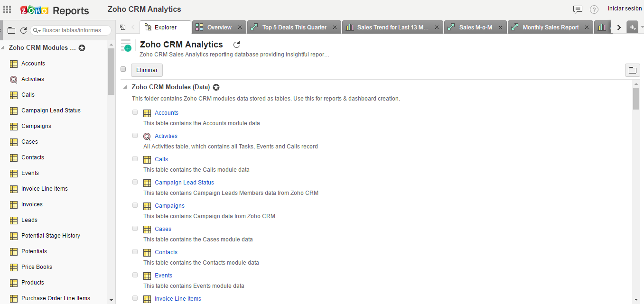Collapse the Zoho CRM Modules (Data) section
This screenshot has width=644, height=304.
pyautogui.click(x=125, y=87)
